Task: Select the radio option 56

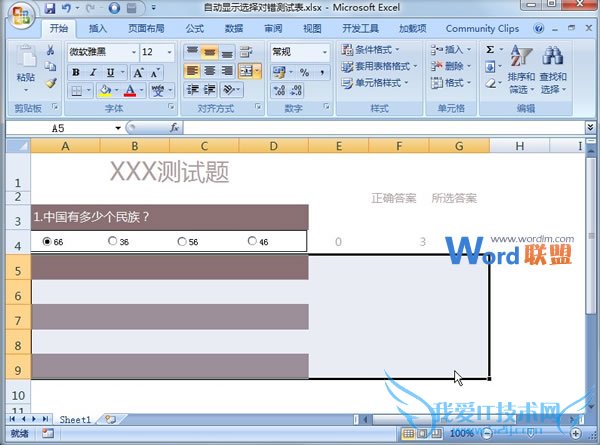Action: pos(182,241)
